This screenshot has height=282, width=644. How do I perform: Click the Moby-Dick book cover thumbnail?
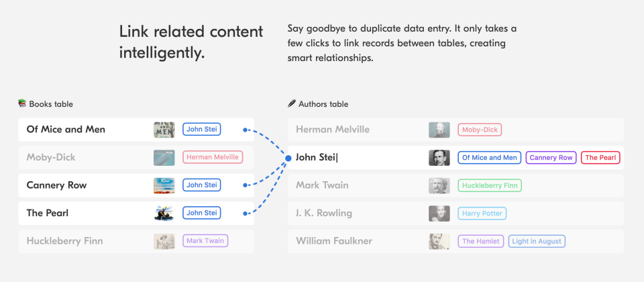pos(164,158)
